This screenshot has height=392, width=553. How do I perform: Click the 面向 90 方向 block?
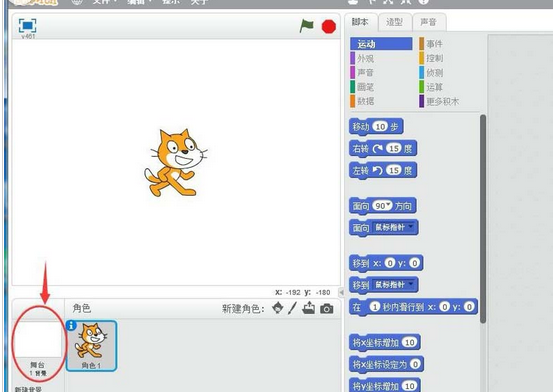click(383, 206)
